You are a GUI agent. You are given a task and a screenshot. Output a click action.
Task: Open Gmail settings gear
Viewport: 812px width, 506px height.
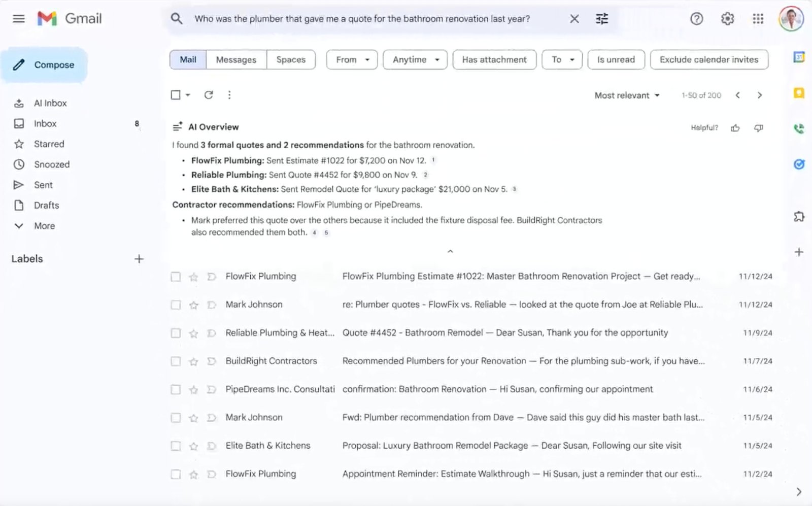[727, 18]
